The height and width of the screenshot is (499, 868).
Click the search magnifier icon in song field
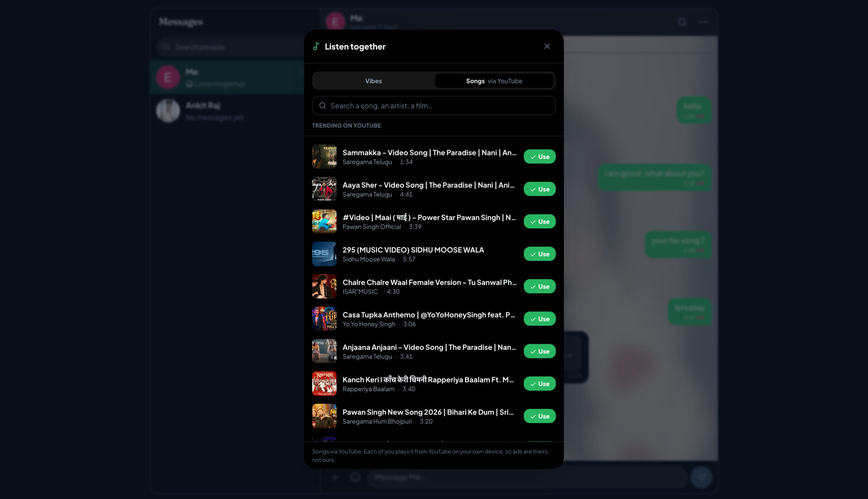(x=322, y=105)
